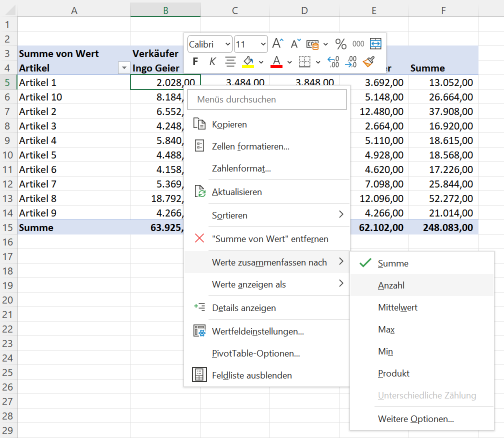Toggle bold formatting with the F button

click(x=195, y=61)
